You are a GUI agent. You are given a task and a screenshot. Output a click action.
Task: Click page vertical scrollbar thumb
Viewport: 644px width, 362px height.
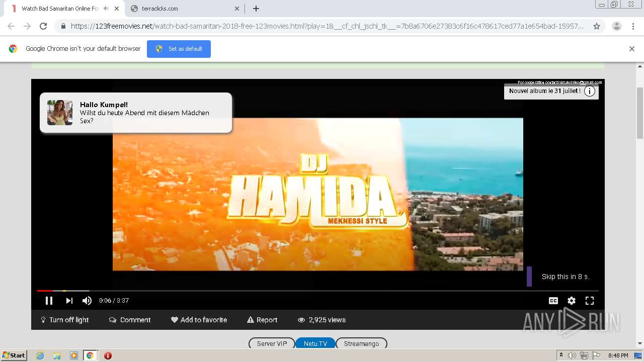coord(640,113)
